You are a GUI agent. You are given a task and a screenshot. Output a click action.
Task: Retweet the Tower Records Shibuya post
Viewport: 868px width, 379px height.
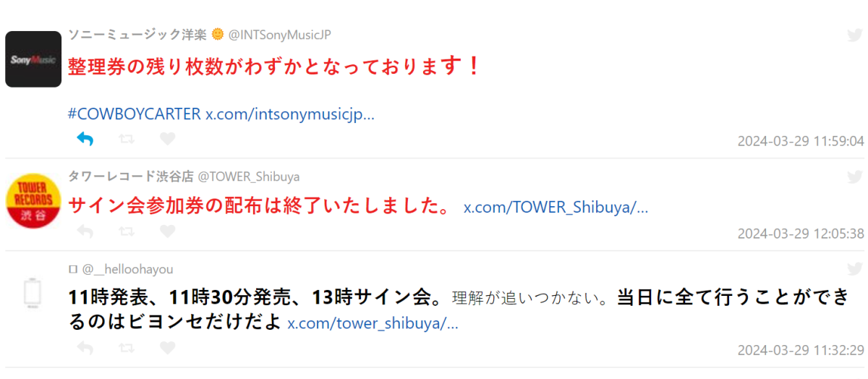(x=126, y=231)
